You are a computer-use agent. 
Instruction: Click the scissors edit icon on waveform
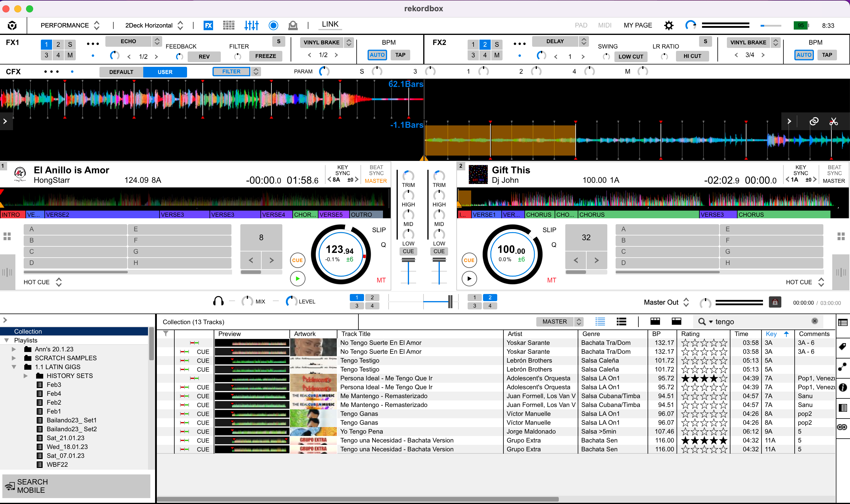tap(833, 121)
